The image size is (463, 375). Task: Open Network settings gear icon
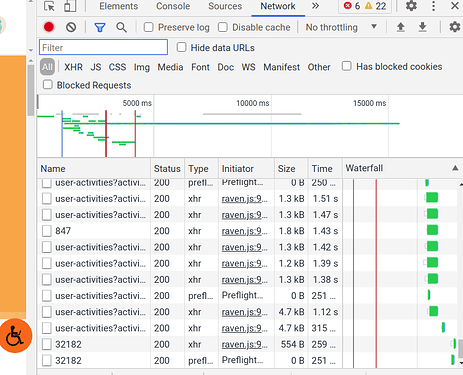(x=455, y=27)
